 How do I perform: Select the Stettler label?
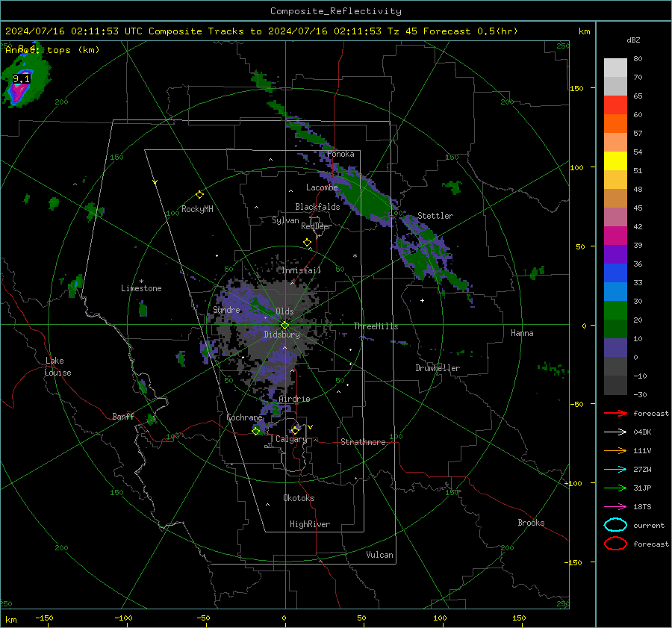[435, 216]
